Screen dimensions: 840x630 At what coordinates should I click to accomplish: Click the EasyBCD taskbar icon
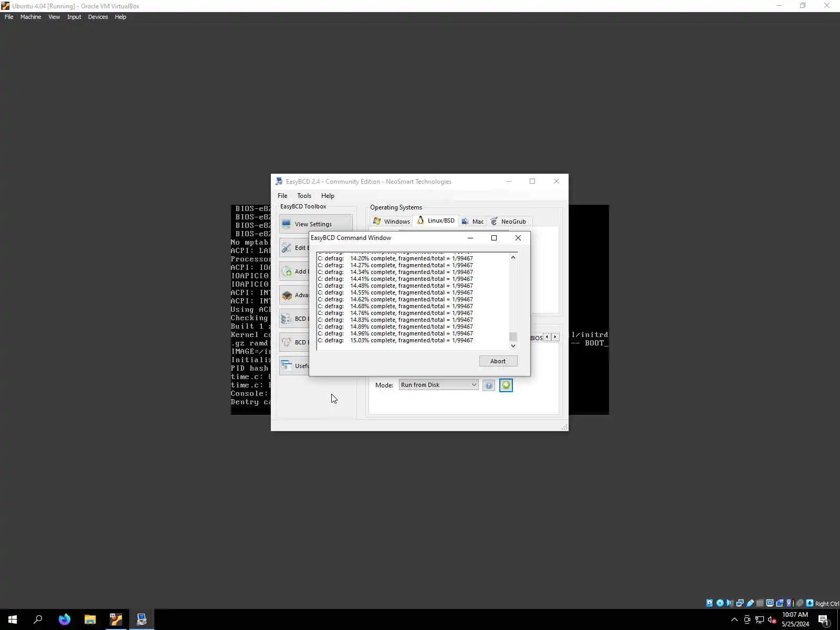[x=142, y=619]
